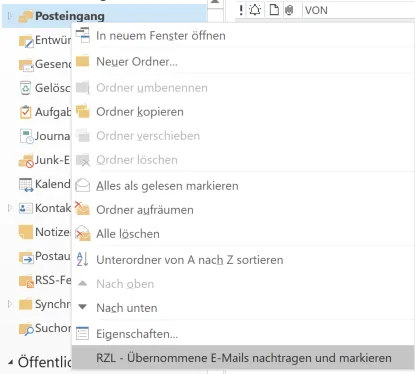Click the Aufgaben clipboard icon
The height and width of the screenshot is (374, 415).
[26, 112]
